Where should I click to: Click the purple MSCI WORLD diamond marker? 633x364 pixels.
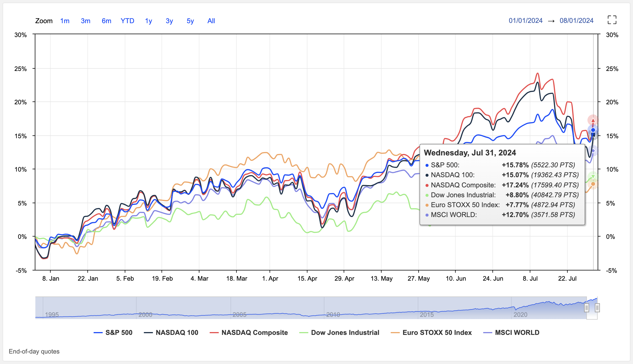pos(593,151)
